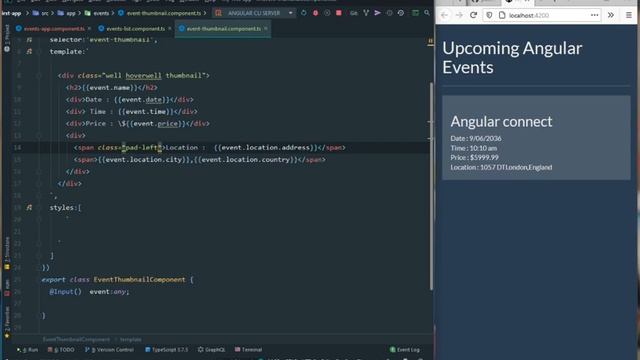Click the hoverwell class name in the code
640x360 pixels.
(x=143, y=76)
